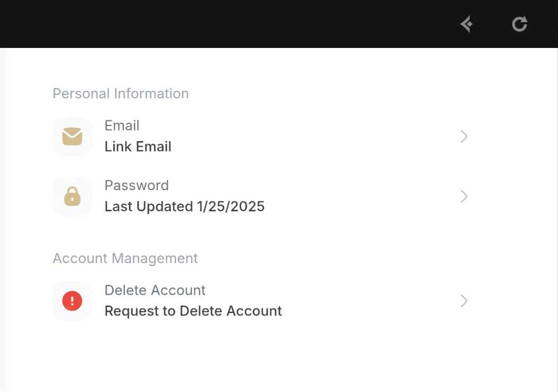Click the Delete Account label text
This screenshot has width=558, height=392.
155,291
